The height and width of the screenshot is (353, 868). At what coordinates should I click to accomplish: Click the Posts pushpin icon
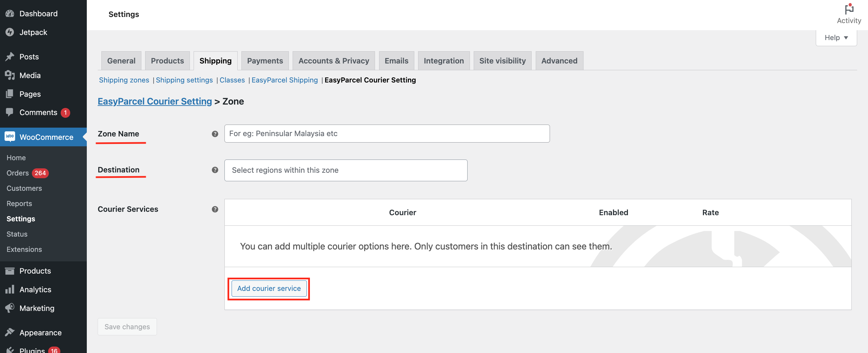pyautogui.click(x=10, y=57)
